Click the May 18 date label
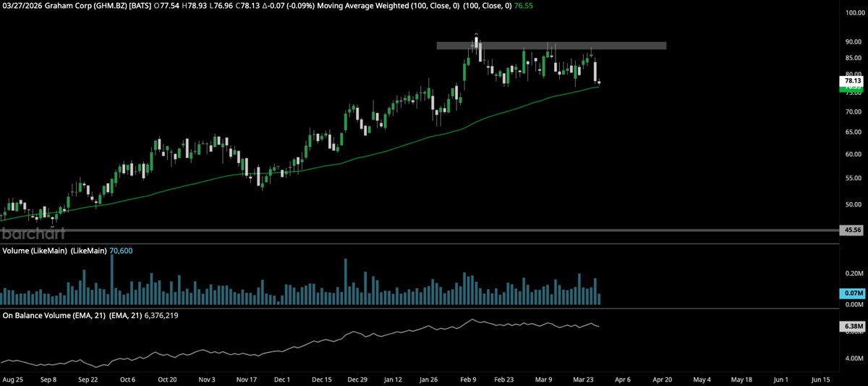Screen dimensions: 868x386 click(x=740, y=379)
